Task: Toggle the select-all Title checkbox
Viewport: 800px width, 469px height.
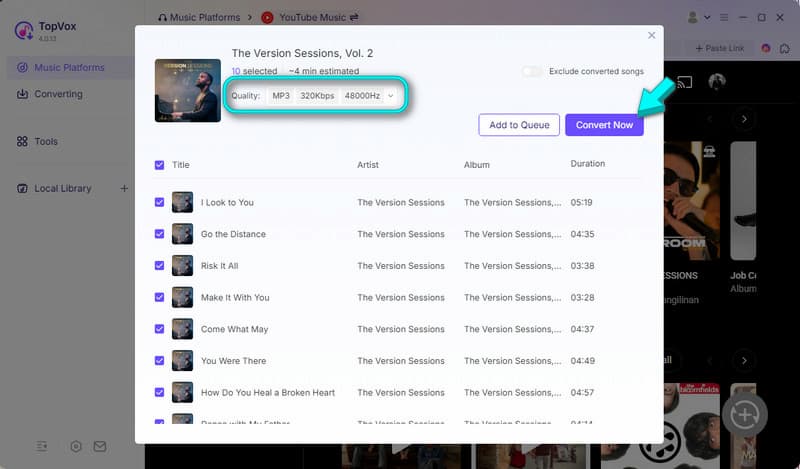Action: coord(159,165)
